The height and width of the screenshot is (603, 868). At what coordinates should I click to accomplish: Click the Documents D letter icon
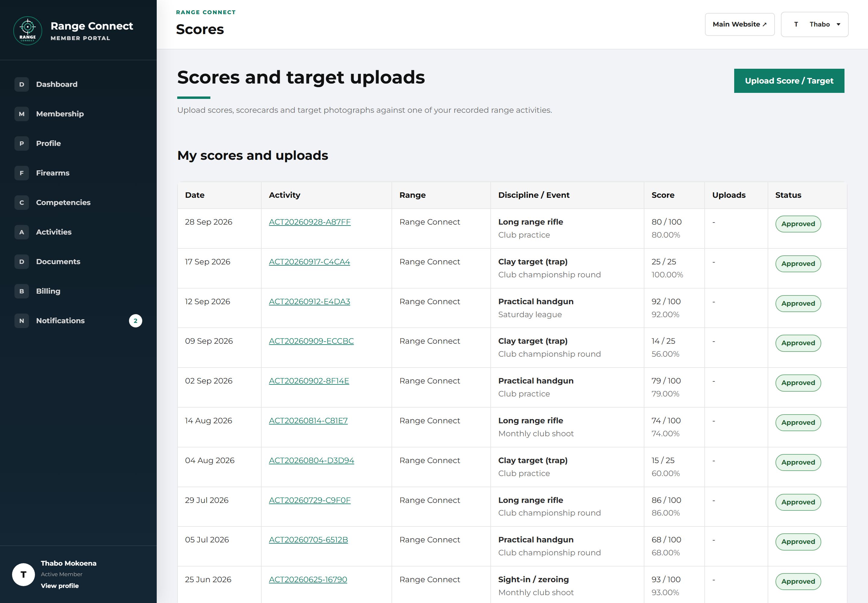(21, 261)
